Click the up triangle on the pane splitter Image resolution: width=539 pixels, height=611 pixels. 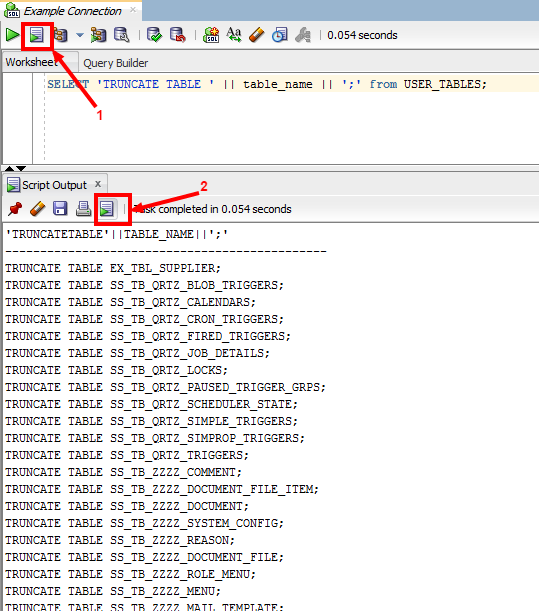click(x=9, y=168)
